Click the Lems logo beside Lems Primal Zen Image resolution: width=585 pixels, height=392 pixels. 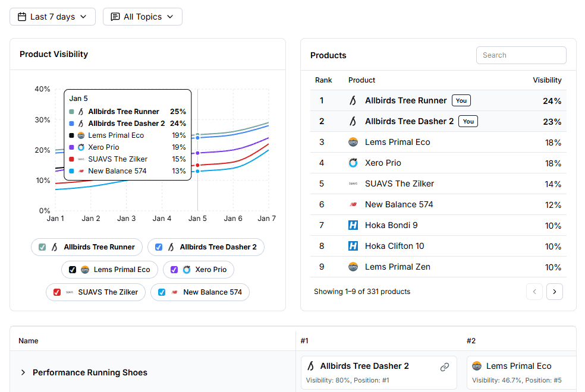(353, 267)
